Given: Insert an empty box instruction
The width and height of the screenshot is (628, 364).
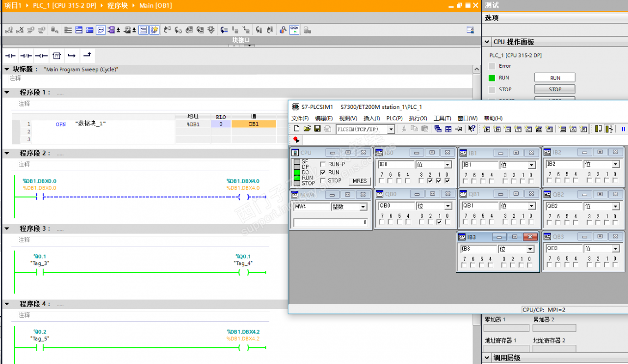Looking at the screenshot, I should (56, 55).
